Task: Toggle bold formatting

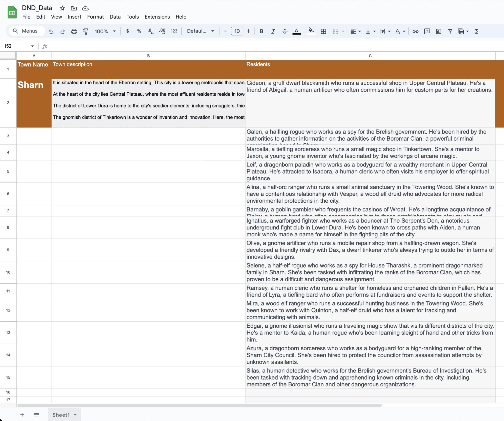Action: (261, 31)
